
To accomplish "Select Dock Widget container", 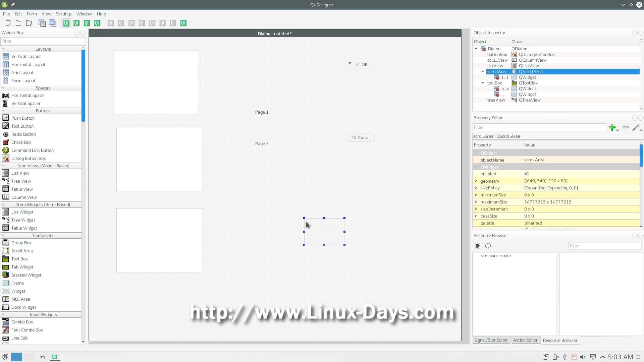I will coord(23,307).
